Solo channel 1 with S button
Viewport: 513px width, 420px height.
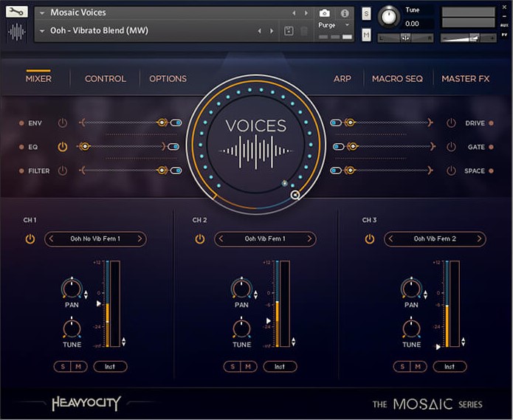(x=63, y=367)
